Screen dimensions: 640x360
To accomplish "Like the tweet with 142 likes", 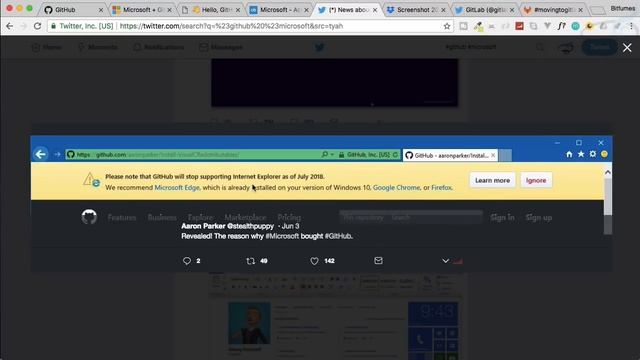I will click(x=314, y=261).
